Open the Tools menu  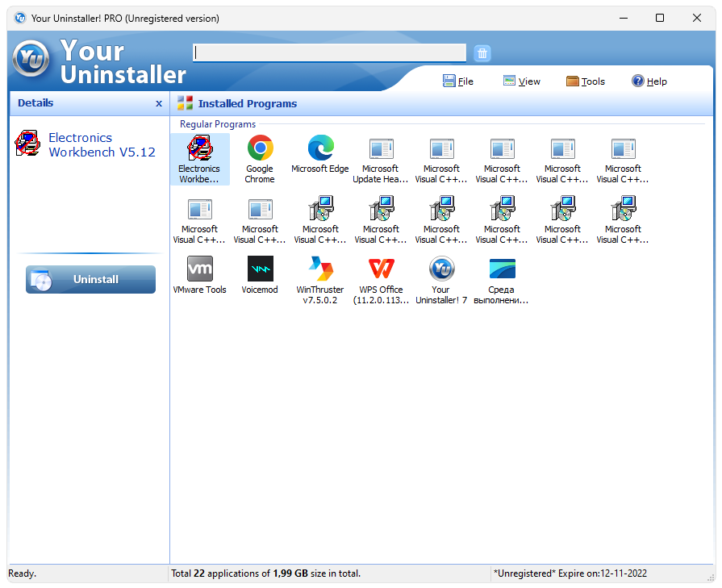[x=585, y=81]
